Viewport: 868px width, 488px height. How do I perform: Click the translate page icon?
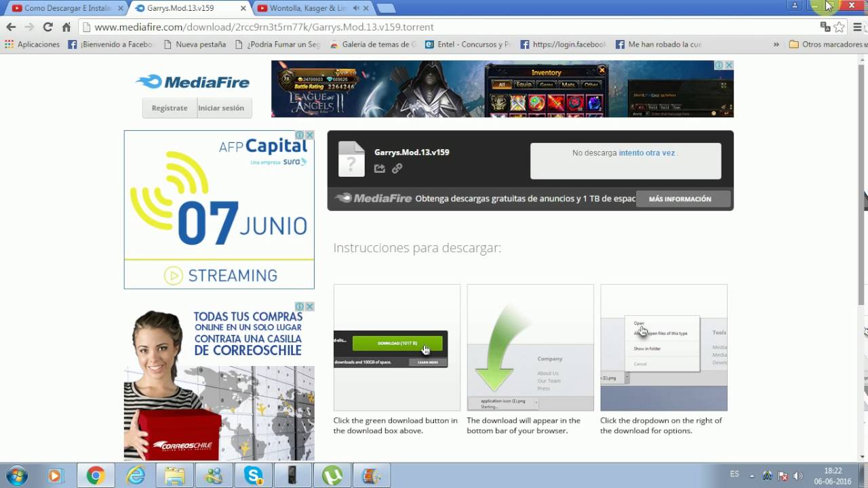(x=825, y=27)
